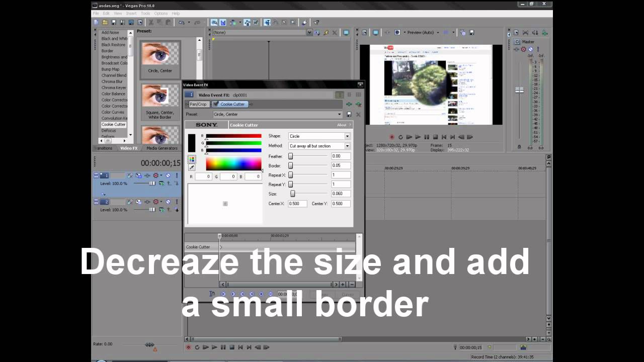Toggle Lock Envelopes to Events icon
This screenshot has height=362, width=644.
click(247, 23)
